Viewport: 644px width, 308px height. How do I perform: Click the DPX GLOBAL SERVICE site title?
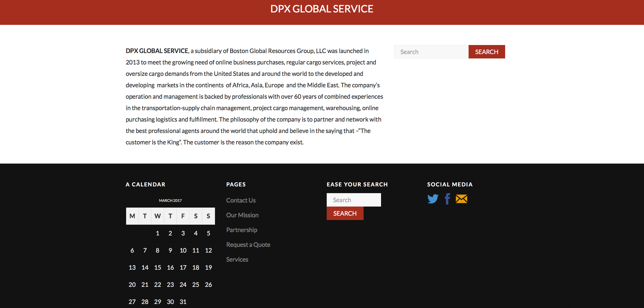(322, 9)
